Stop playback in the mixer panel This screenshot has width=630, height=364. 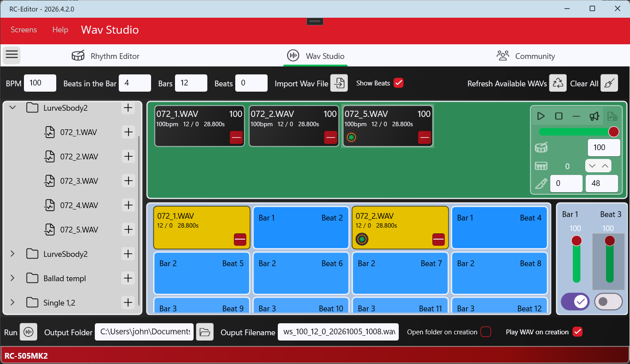click(x=559, y=116)
